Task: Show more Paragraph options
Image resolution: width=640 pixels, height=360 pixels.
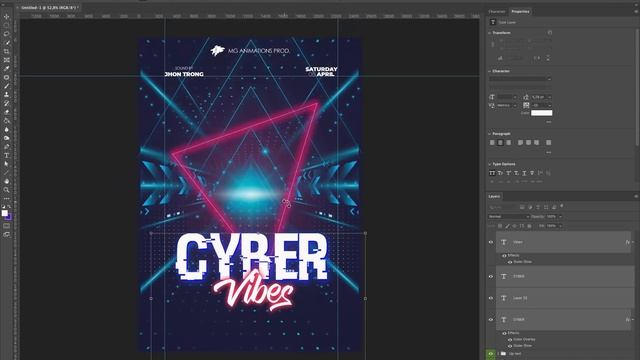Action: point(549,152)
